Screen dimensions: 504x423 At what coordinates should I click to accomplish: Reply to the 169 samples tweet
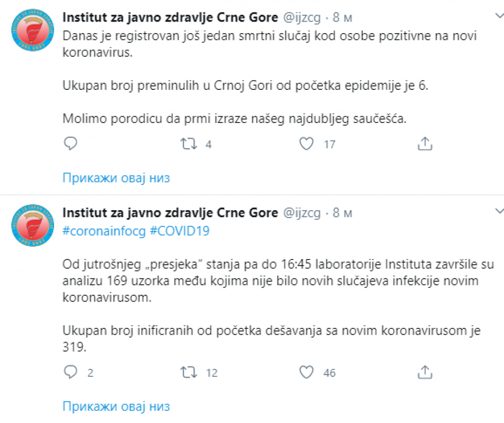point(70,373)
